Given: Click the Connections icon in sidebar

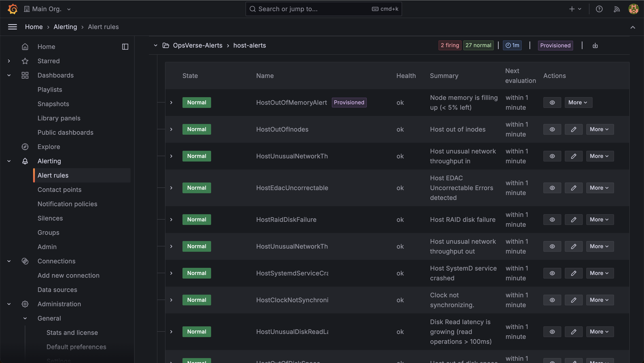Looking at the screenshot, I should click(x=25, y=261).
